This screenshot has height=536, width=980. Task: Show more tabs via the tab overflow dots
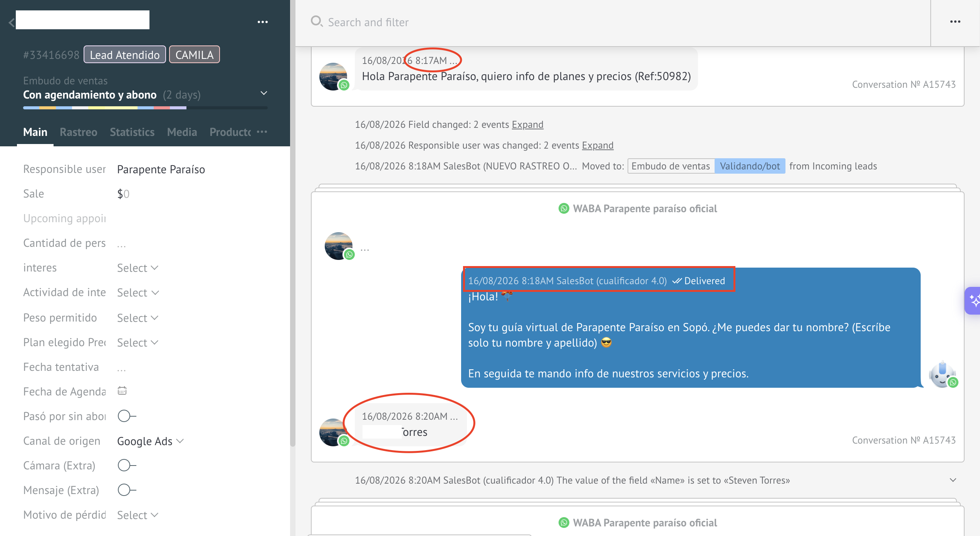pyautogui.click(x=262, y=132)
